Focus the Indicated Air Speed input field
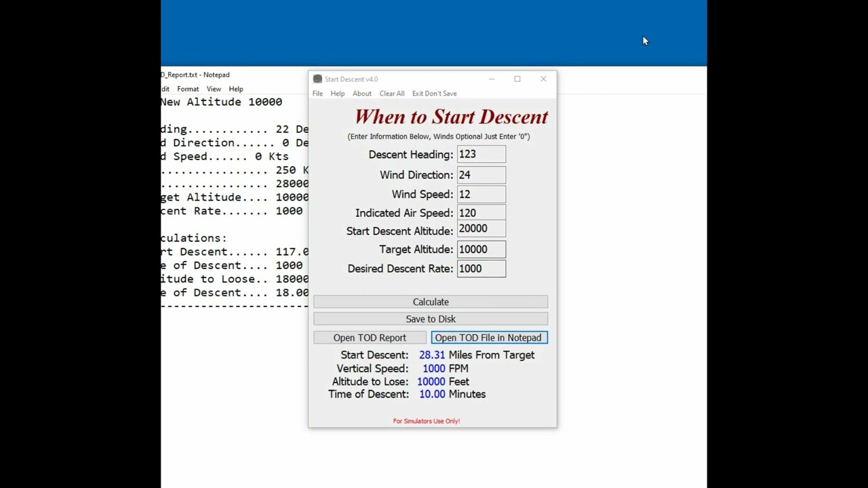The image size is (868, 488). [481, 212]
